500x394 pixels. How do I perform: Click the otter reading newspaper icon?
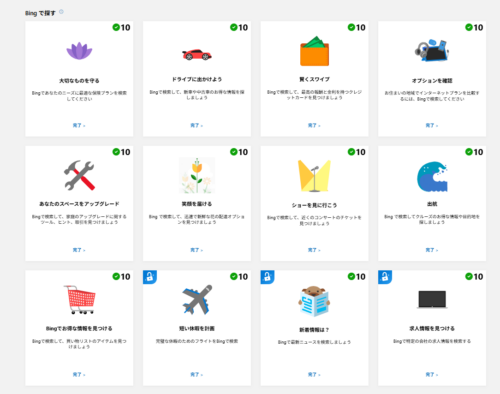314,301
